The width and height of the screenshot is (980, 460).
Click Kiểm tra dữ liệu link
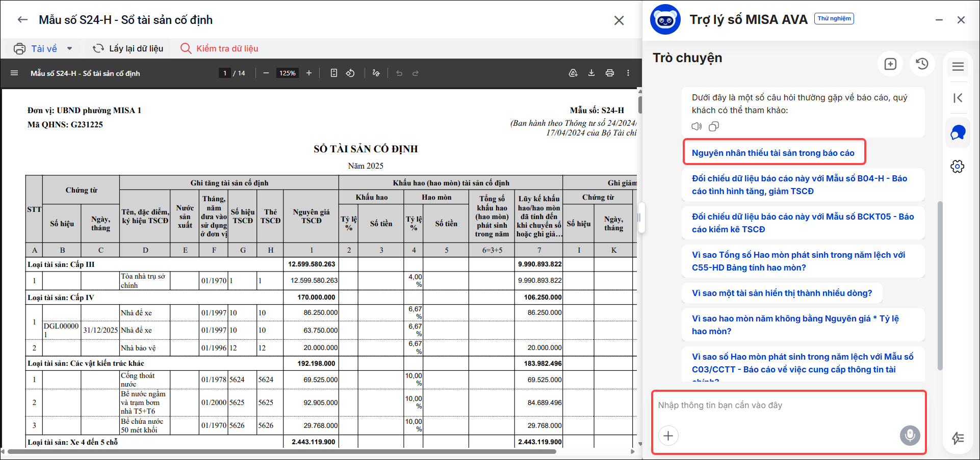220,48
